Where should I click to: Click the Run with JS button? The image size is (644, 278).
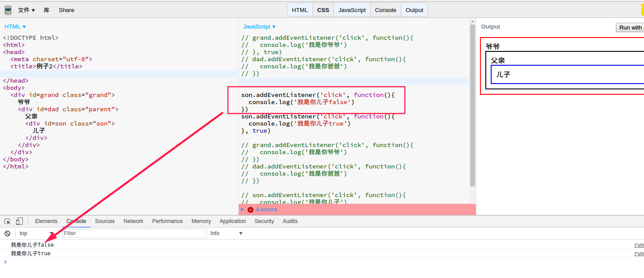(630, 27)
